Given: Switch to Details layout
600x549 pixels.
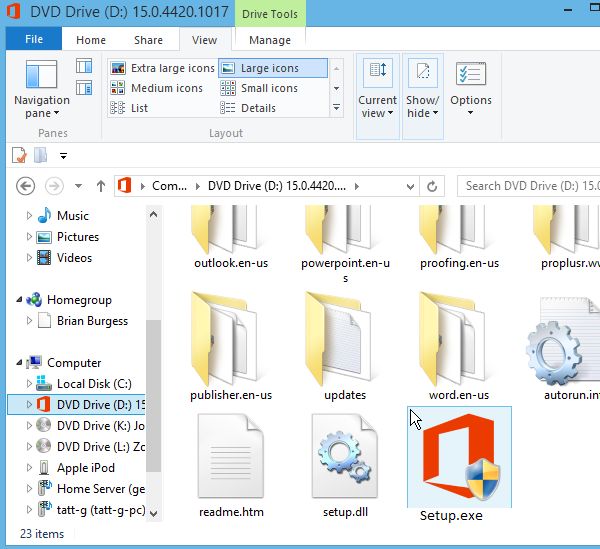Looking at the screenshot, I should (248, 108).
